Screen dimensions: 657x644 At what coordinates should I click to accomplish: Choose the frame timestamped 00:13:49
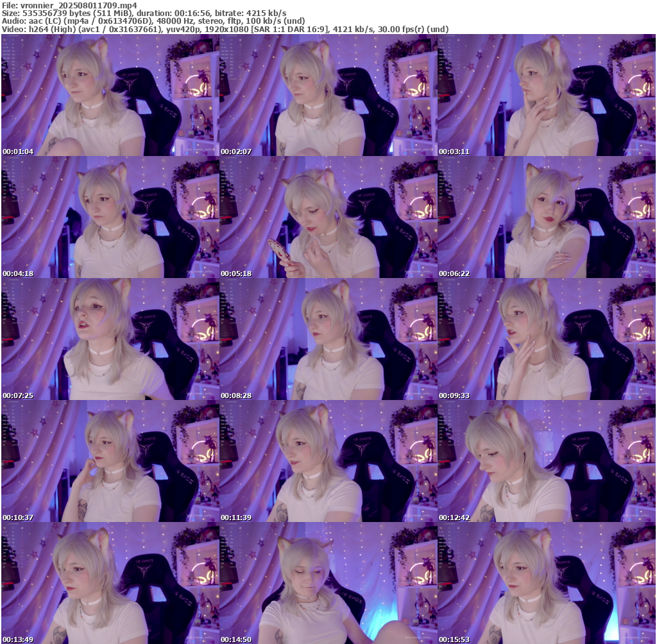click(x=110, y=583)
